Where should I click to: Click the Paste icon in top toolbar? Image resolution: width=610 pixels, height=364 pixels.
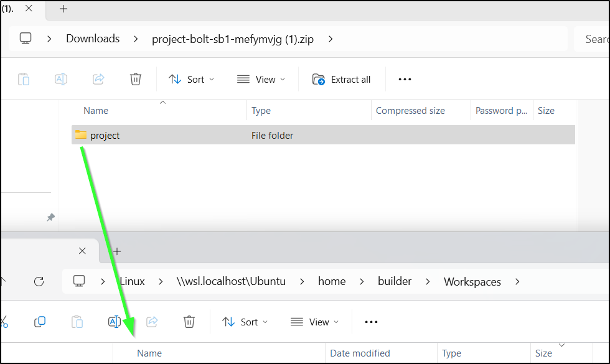coord(24,80)
